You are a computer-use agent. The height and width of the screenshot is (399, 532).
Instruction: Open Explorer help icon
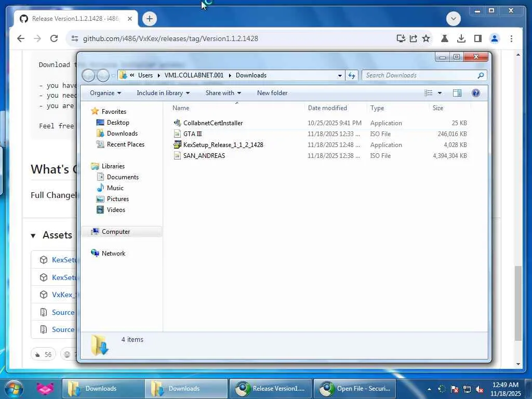tap(476, 93)
